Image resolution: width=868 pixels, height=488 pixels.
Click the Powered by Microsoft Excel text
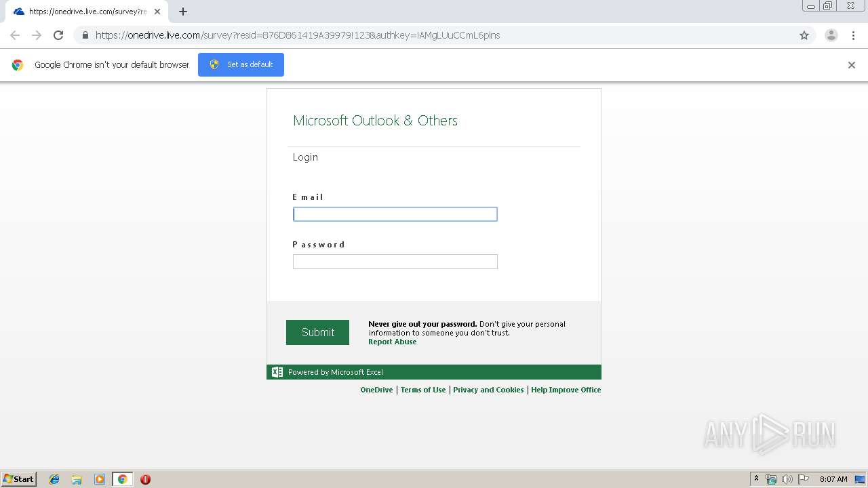(x=336, y=372)
